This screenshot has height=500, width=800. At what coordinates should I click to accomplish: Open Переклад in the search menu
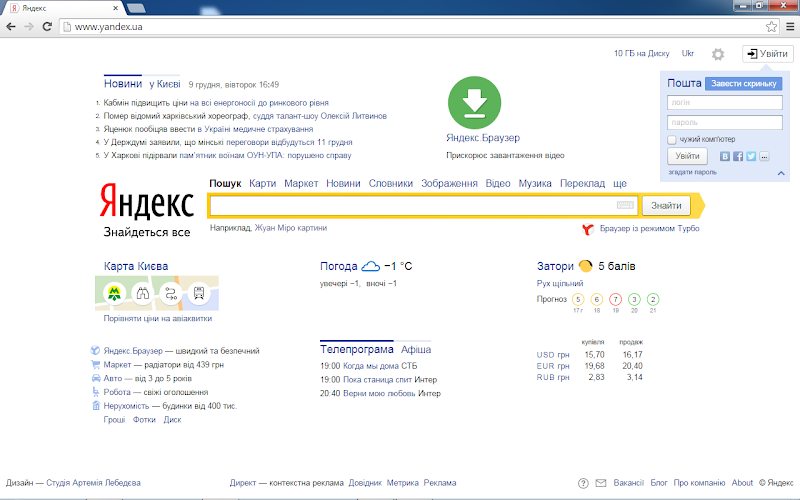point(583,183)
